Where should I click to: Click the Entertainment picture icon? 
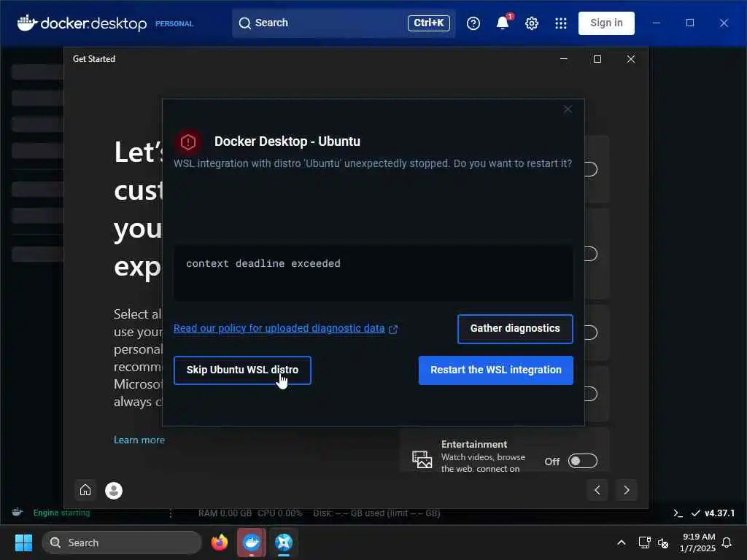click(x=422, y=459)
